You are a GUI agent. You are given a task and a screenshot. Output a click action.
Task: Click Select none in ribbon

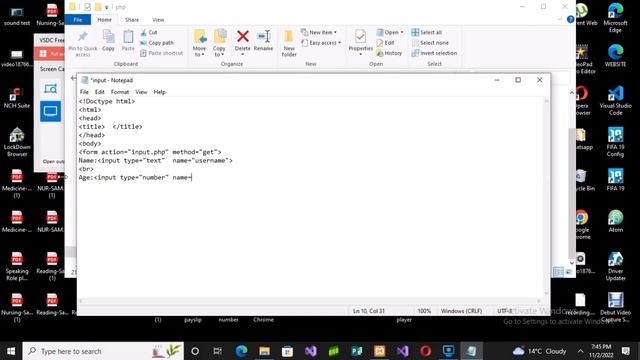click(430, 42)
